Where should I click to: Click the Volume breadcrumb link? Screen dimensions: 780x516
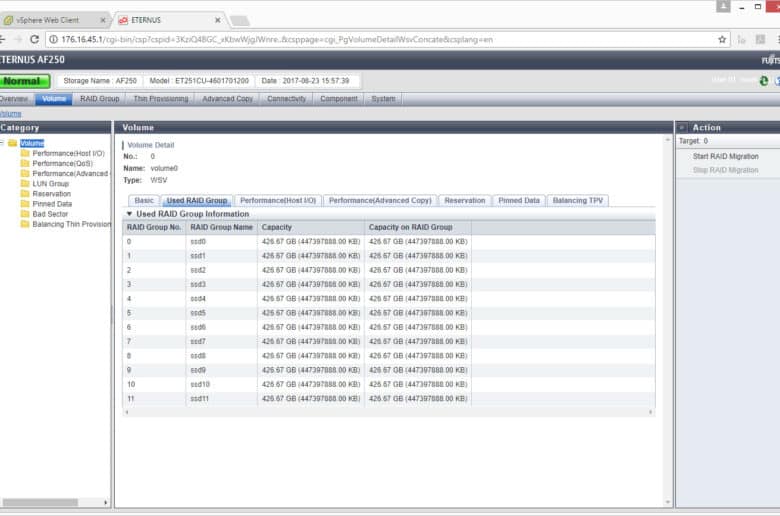pos(10,114)
